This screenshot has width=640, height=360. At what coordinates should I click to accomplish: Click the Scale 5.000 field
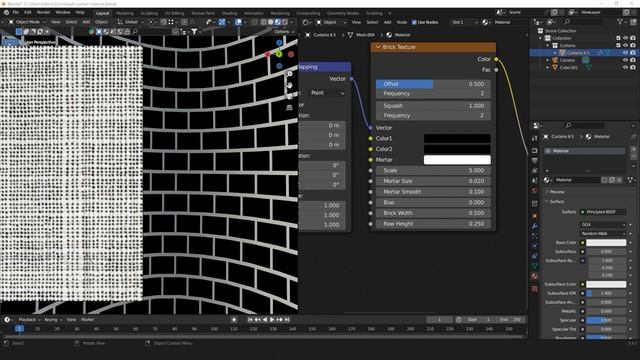pos(433,170)
